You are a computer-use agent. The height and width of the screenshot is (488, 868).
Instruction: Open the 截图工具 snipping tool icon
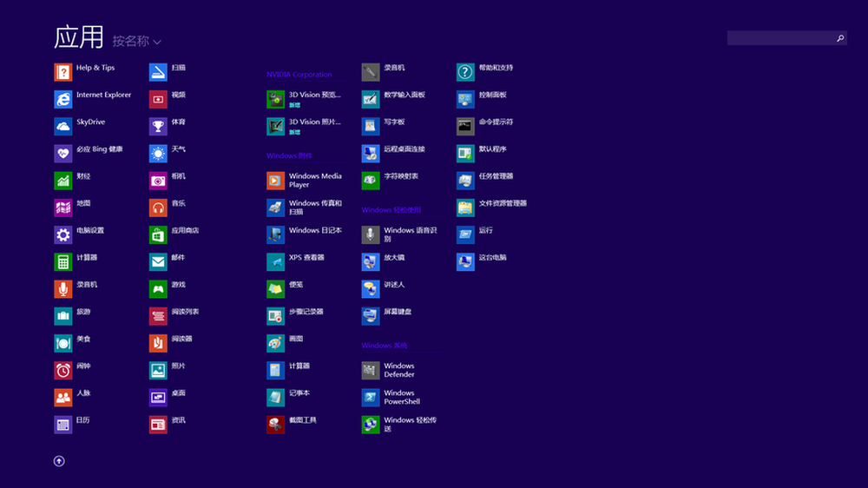pos(276,425)
